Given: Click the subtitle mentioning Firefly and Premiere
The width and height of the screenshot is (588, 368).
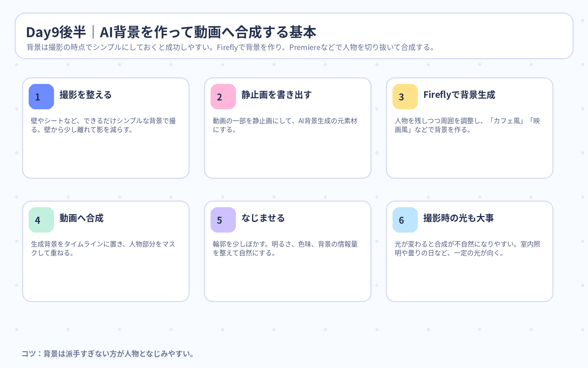Looking at the screenshot, I should tap(231, 47).
